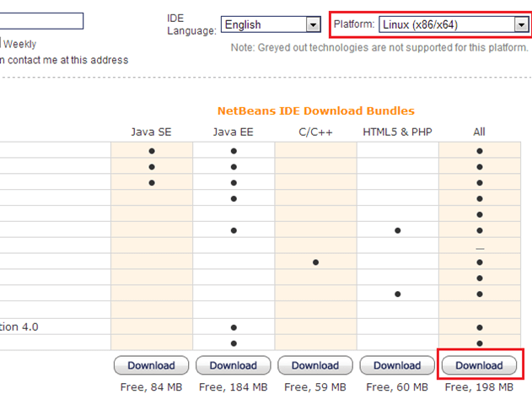The height and width of the screenshot is (405, 532).
Task: Click the 'Free, 184 MB' size label
Action: [234, 387]
